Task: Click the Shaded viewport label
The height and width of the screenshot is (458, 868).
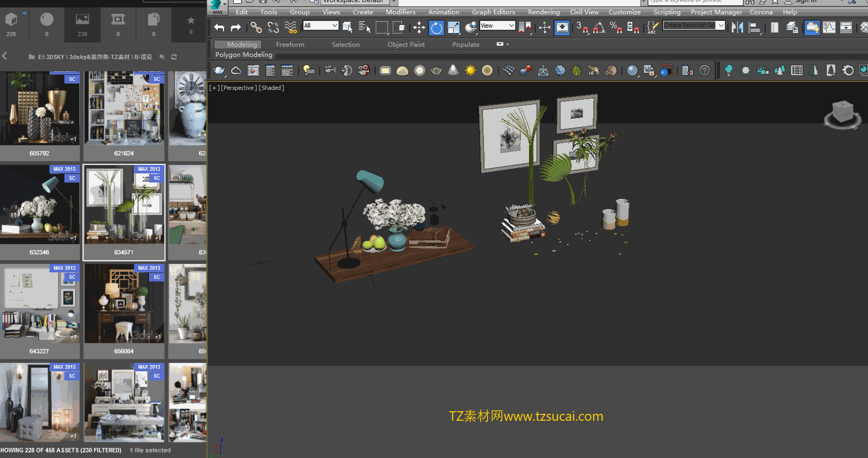Action: pos(271,88)
